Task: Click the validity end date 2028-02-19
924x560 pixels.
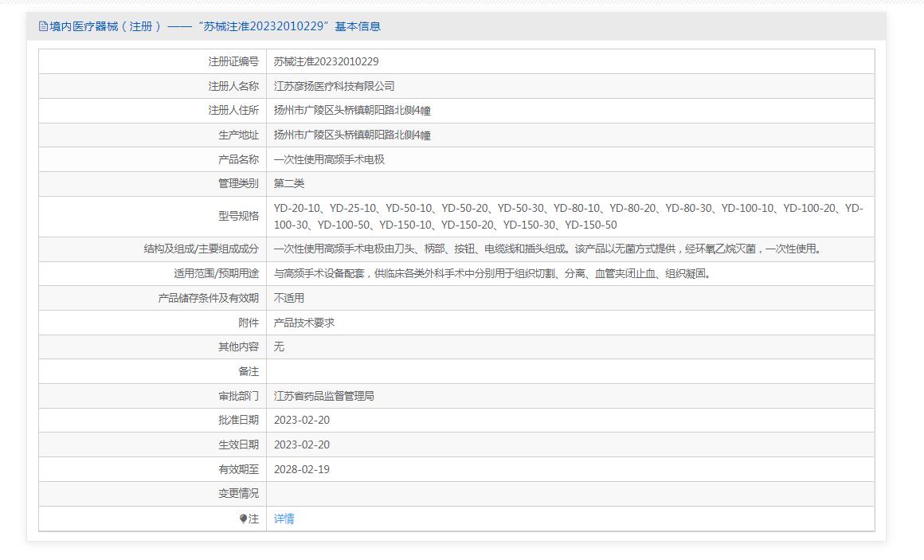Action: (x=301, y=469)
